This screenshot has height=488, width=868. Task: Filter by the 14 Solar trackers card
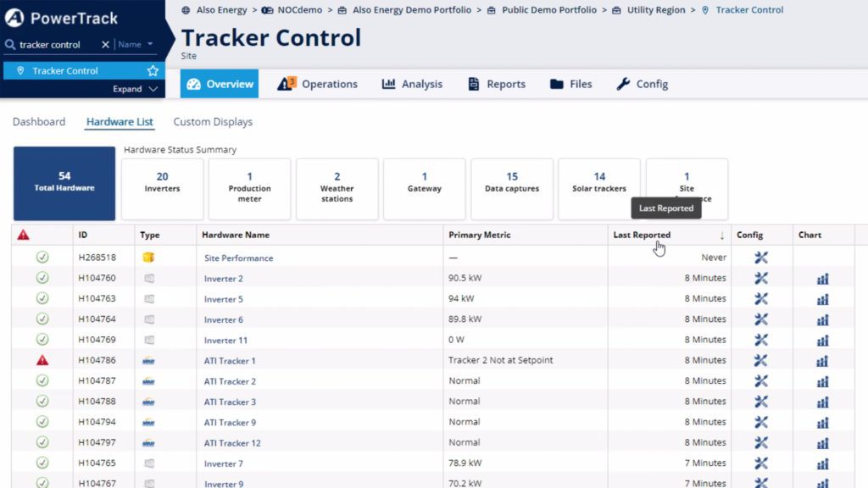click(599, 189)
